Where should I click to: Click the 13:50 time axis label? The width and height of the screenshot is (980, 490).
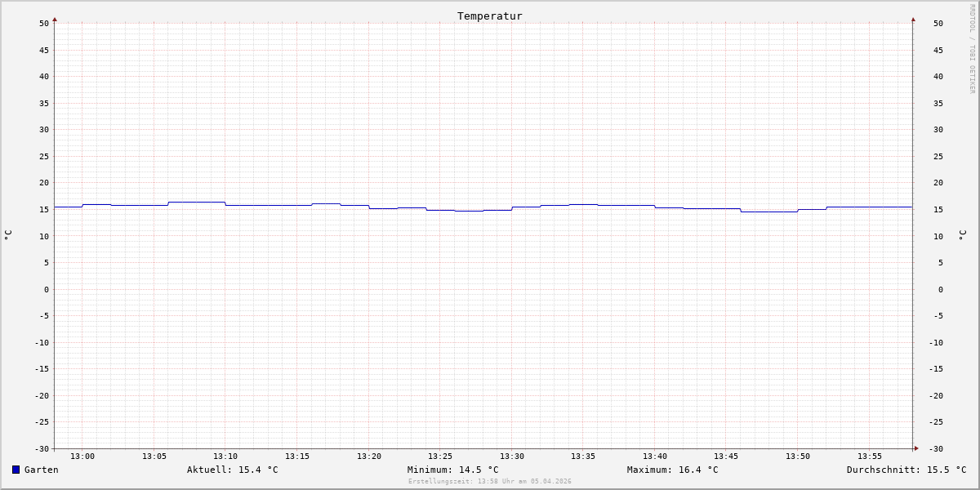(798, 457)
